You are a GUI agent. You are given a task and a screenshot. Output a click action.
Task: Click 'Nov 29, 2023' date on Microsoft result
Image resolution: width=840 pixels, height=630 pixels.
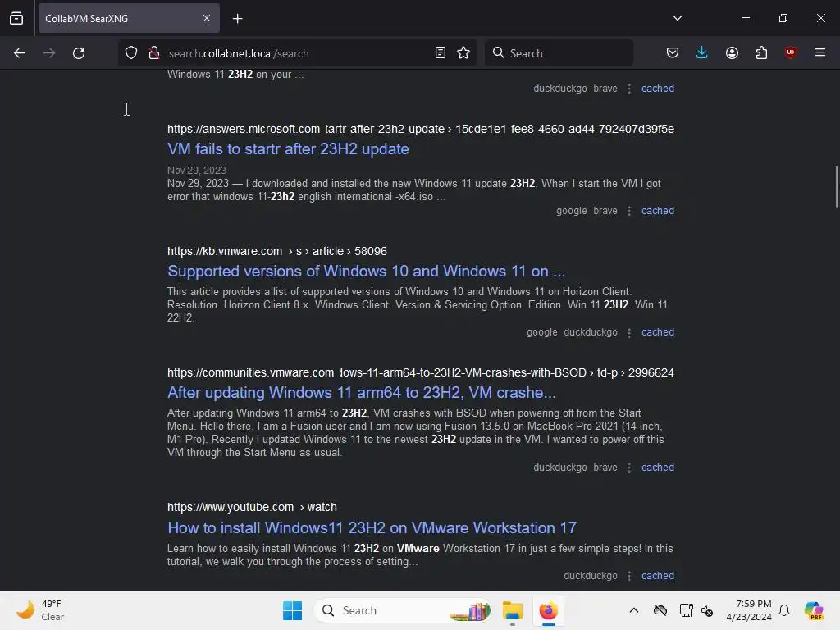coord(197,171)
